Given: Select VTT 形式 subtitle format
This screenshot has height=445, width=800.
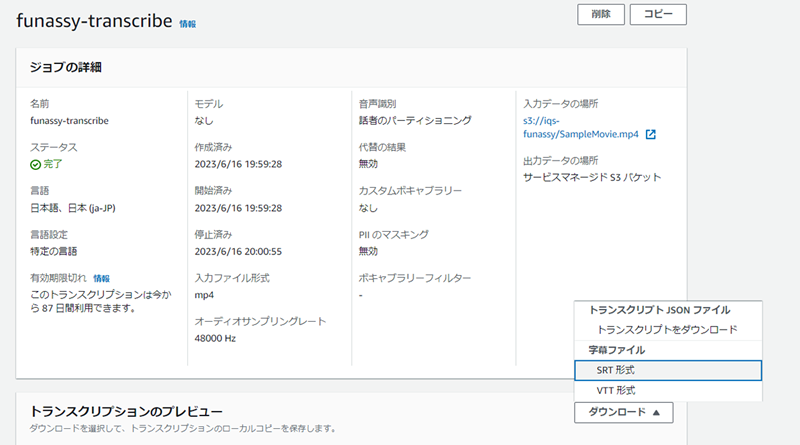Looking at the screenshot, I should (x=668, y=390).
